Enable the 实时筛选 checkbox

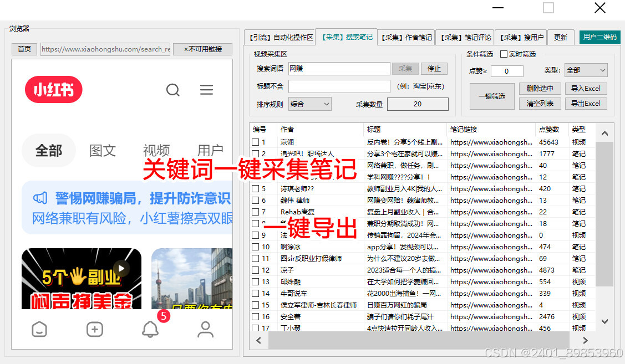(504, 54)
